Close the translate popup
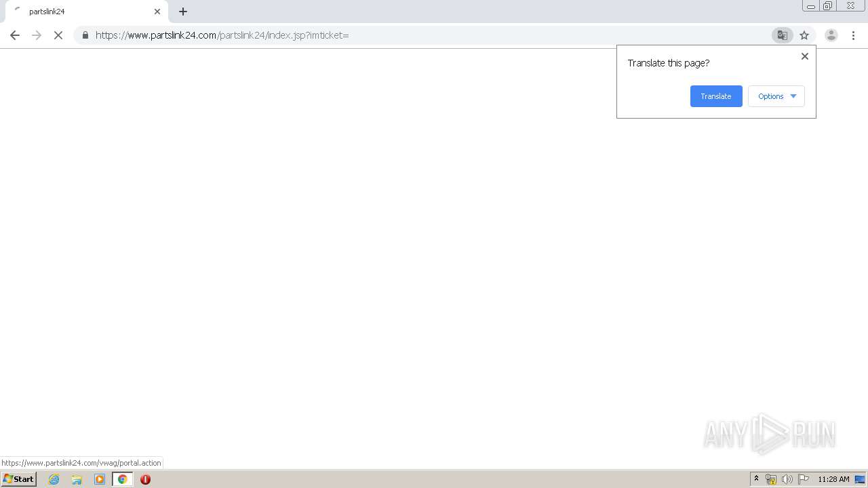 (x=805, y=56)
